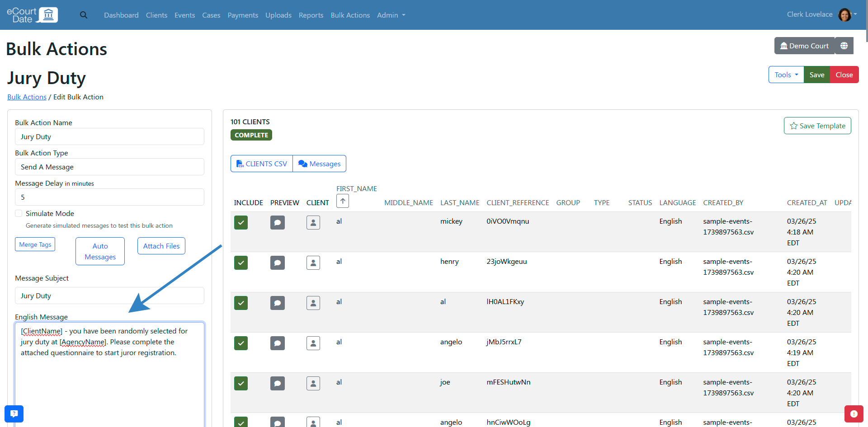This screenshot has height=427, width=868.
Task: Open Payments in navbar
Action: (243, 15)
